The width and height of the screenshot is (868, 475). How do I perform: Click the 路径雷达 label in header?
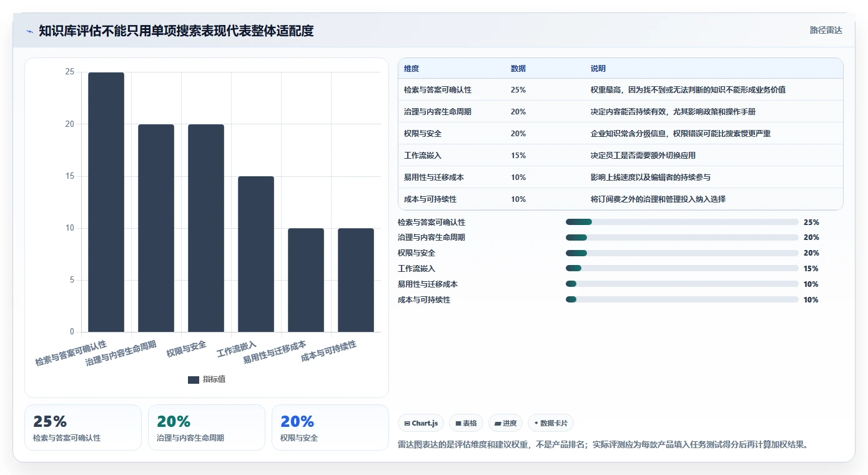(x=826, y=30)
